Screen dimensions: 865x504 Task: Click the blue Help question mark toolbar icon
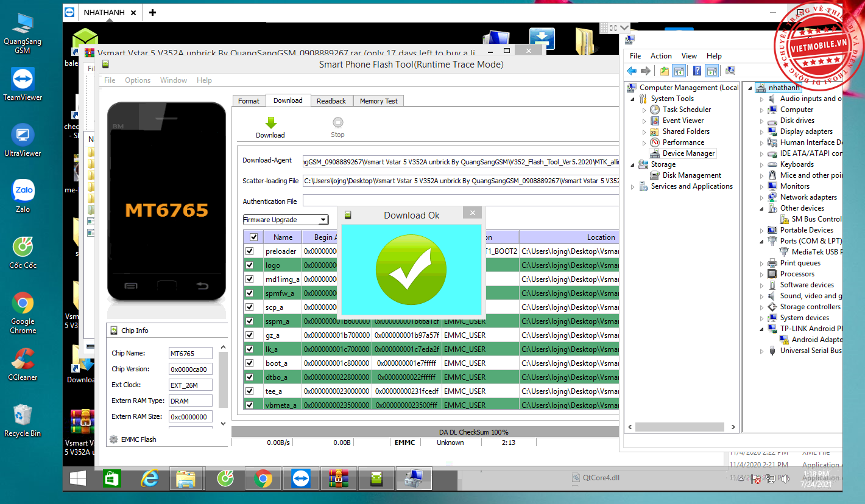[x=697, y=71]
